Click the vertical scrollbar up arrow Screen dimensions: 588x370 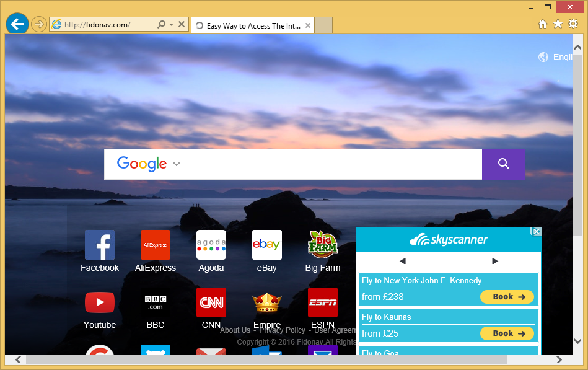point(577,48)
